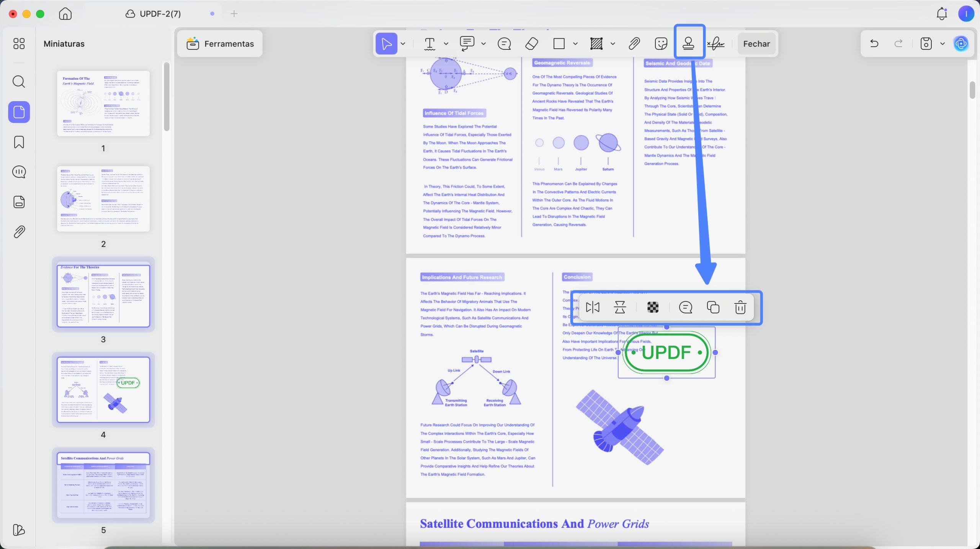This screenshot has width=980, height=549.
Task: Switch to the UPDF-2(7) tab
Action: click(153, 14)
